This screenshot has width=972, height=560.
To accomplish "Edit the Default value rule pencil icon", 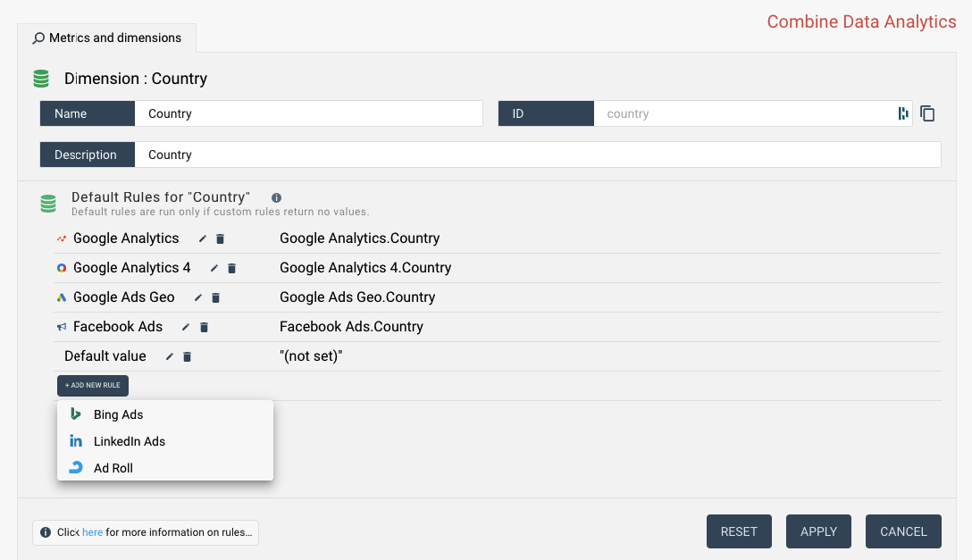I will click(169, 357).
